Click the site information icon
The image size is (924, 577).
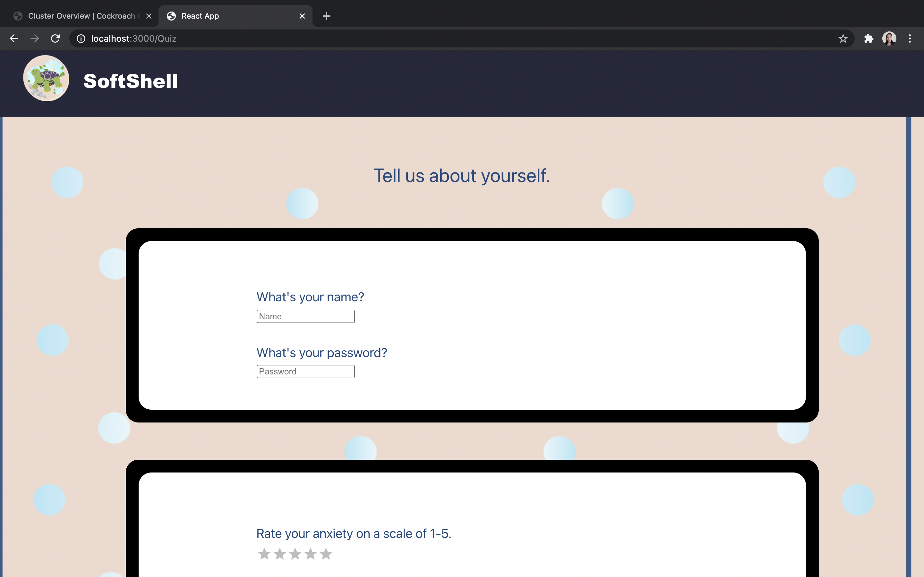click(x=81, y=38)
